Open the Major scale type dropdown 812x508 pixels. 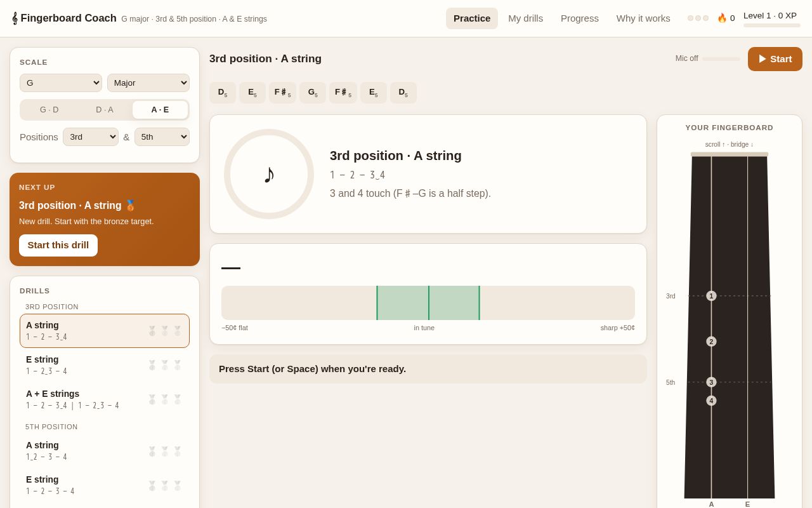pos(148,83)
